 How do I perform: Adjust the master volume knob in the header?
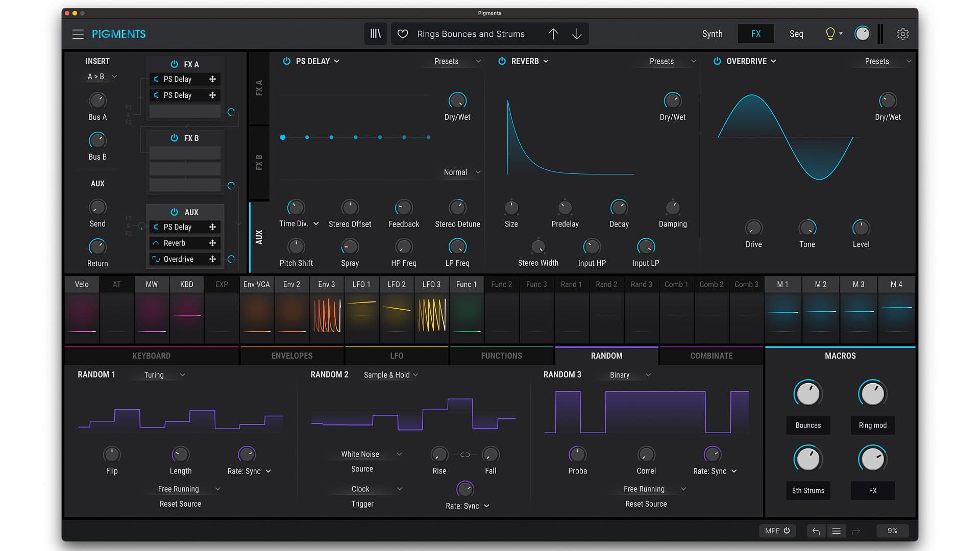coord(862,34)
